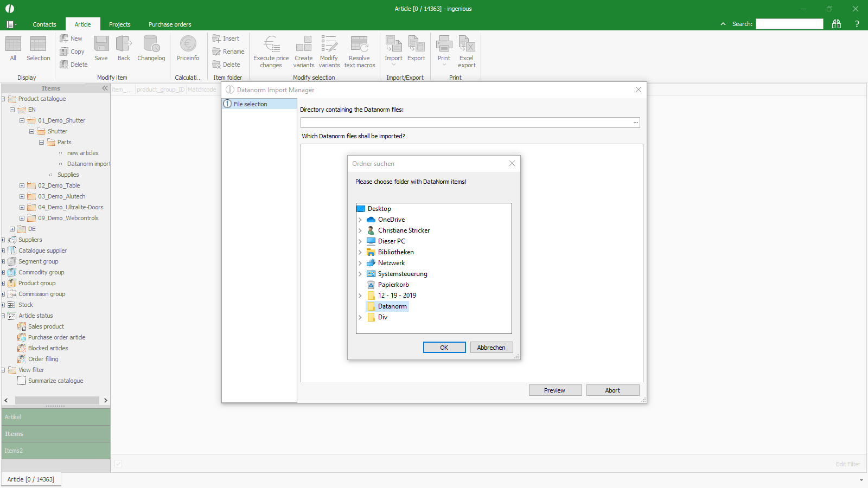The height and width of the screenshot is (488, 868).
Task: Collapse the 01_Demo_Shutter tree node
Action: 22,120
